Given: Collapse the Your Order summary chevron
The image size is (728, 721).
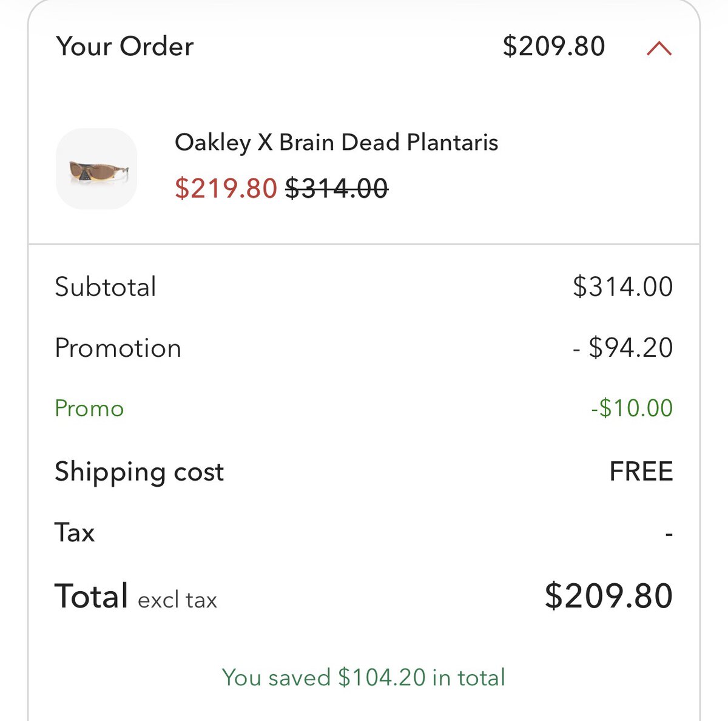Looking at the screenshot, I should tap(659, 49).
